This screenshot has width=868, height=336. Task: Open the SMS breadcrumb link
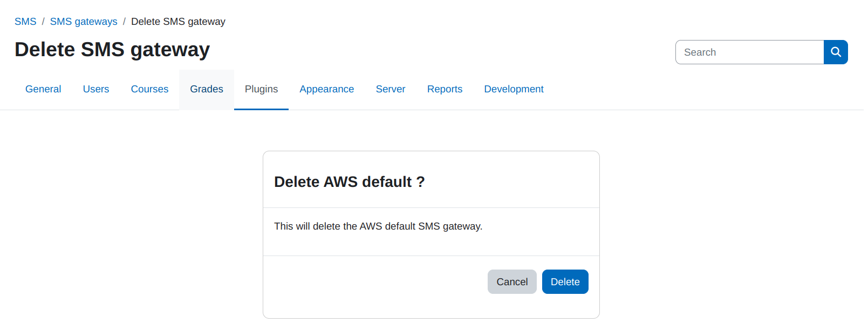pos(25,22)
